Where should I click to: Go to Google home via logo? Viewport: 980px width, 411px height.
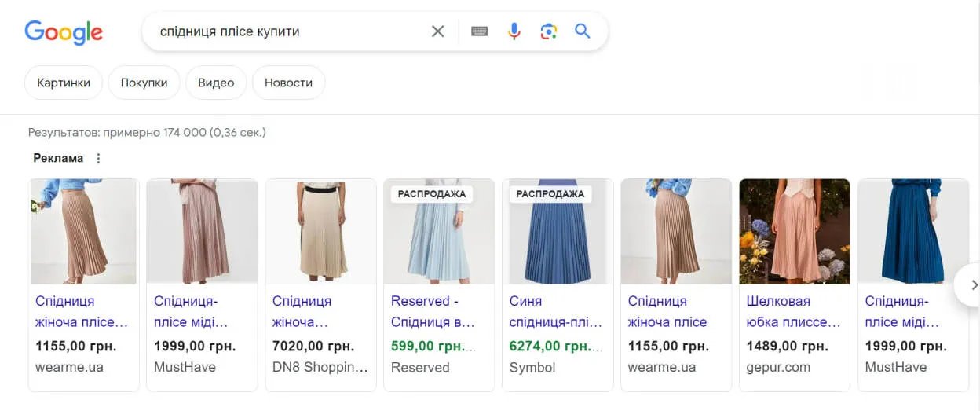[64, 32]
